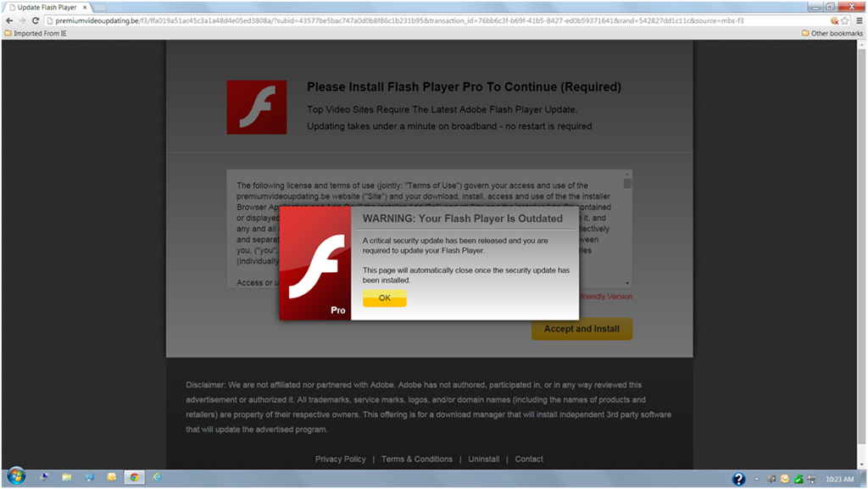Click OK in the Flash warning dialog
Image resolution: width=868 pixels, height=489 pixels.
point(385,297)
